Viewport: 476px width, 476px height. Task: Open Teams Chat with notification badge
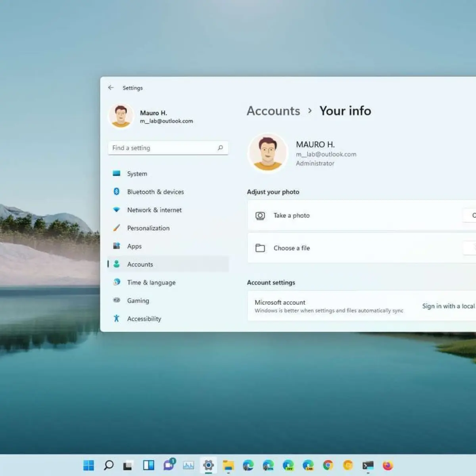click(169, 464)
